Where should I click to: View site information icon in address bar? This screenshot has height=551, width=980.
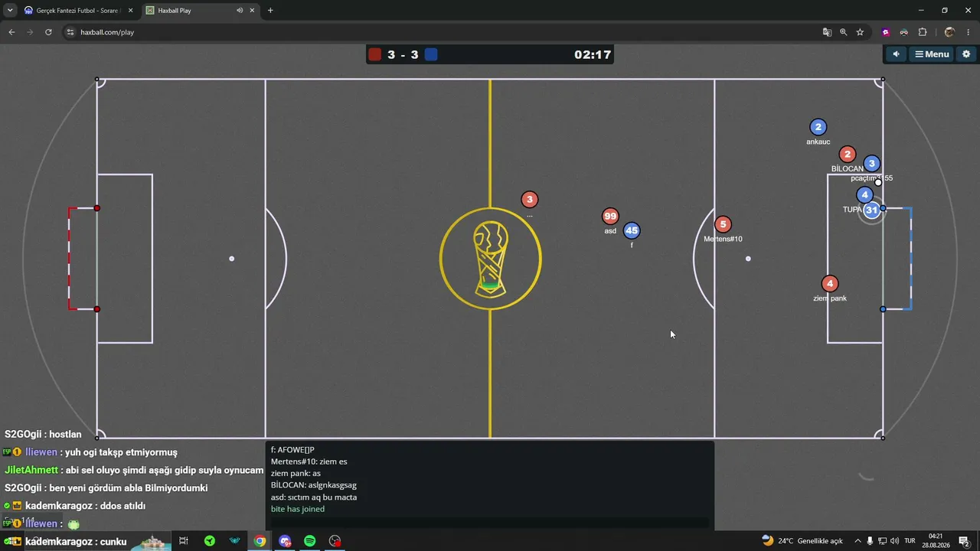pos(70,32)
